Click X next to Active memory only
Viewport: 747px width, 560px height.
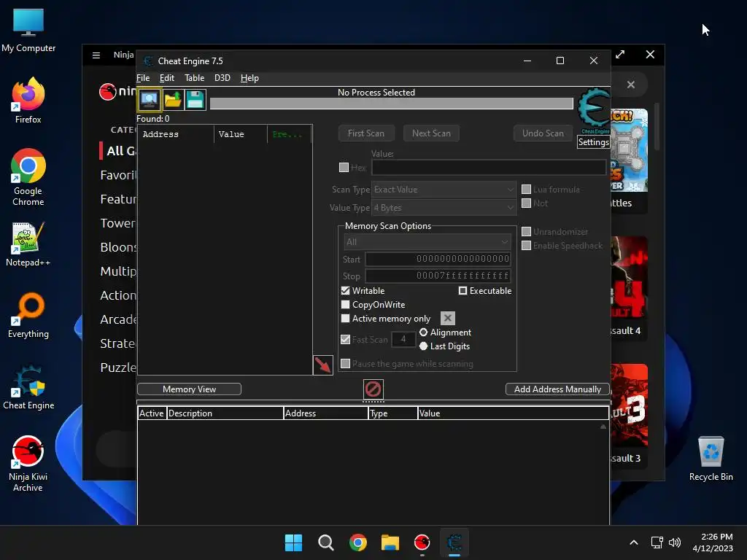(447, 318)
